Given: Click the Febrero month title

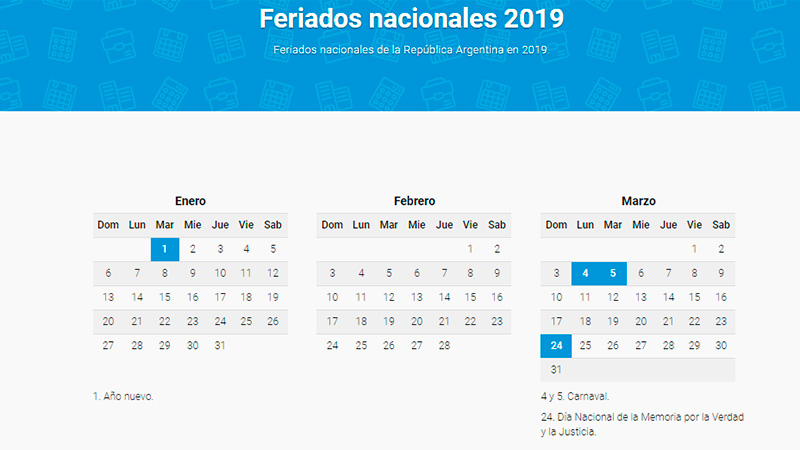Looking at the screenshot, I should point(414,201).
